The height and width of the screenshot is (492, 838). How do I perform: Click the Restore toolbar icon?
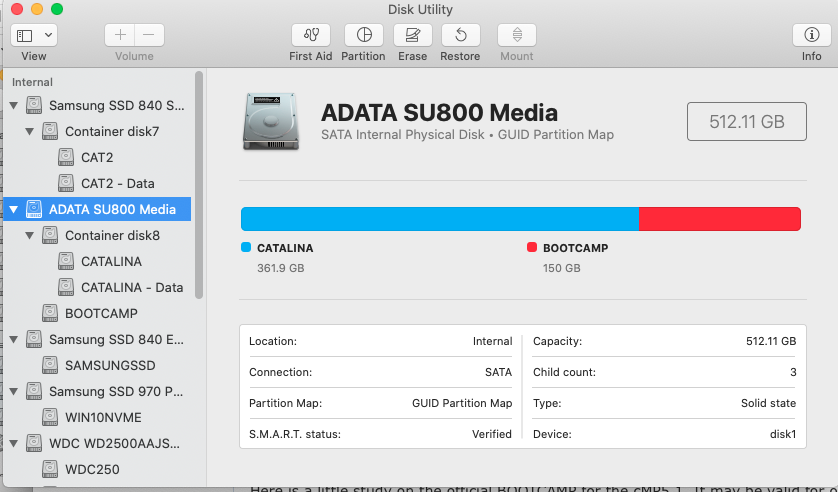coord(461,35)
